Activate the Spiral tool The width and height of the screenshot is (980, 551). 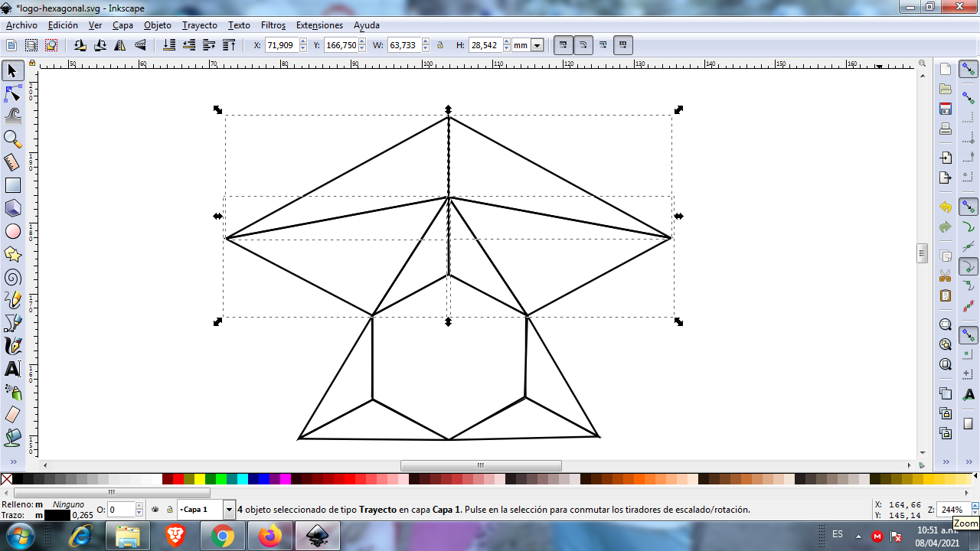tap(12, 277)
